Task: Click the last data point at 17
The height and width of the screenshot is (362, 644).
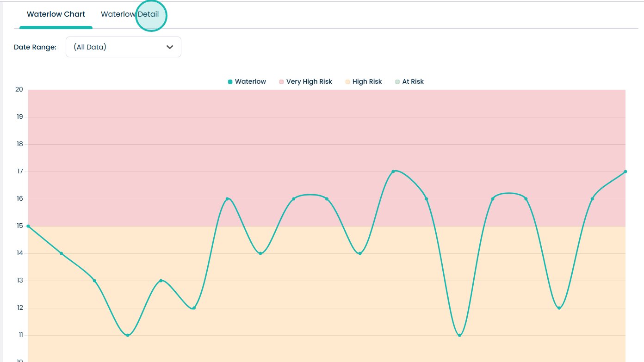Action: (x=625, y=172)
